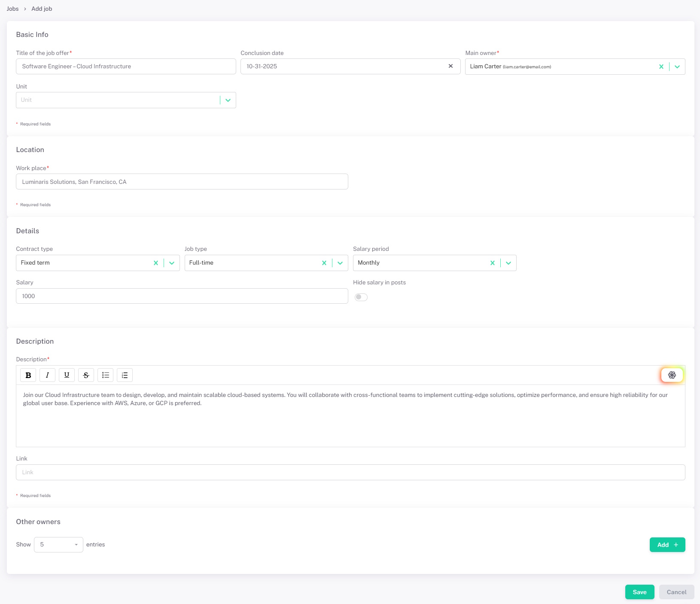Enable the Hide salary in posts switch
700x604 pixels.
tap(361, 297)
